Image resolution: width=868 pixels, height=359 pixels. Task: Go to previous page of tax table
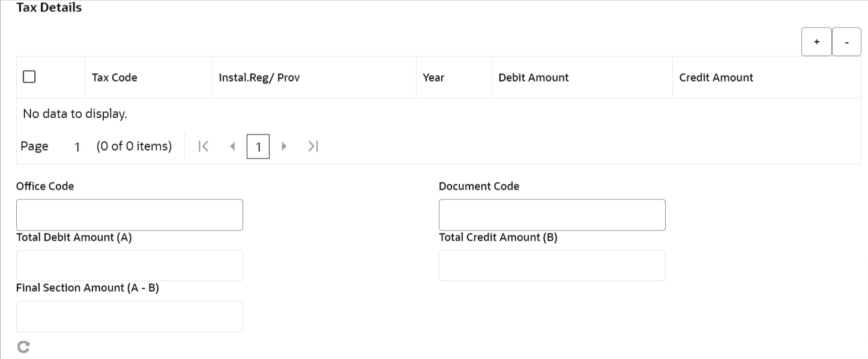[232, 146]
